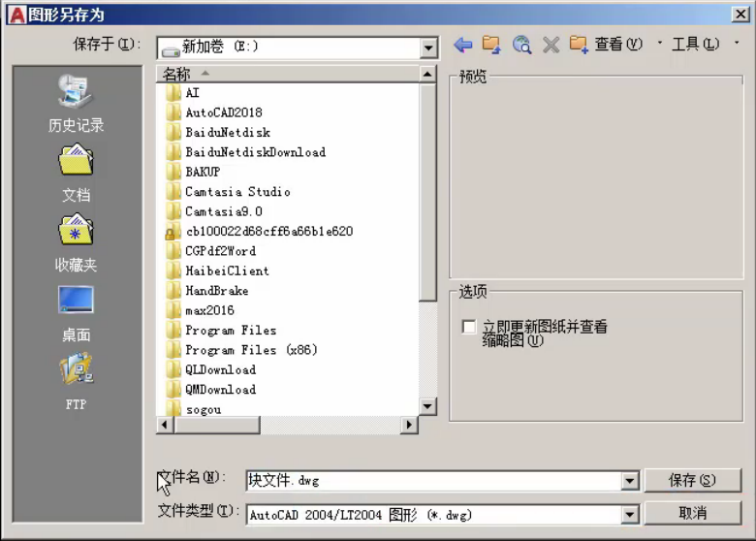The image size is (756, 541).
Task: Click into the 文件名 input field
Action: pyautogui.click(x=434, y=480)
